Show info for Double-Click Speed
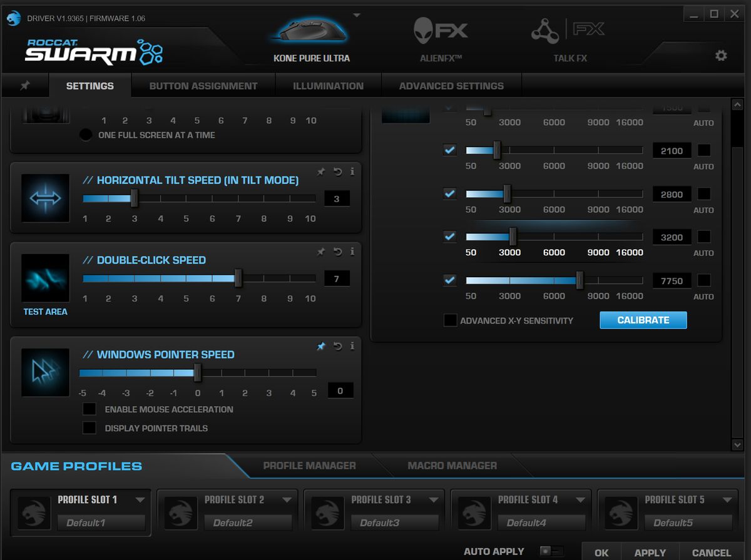This screenshot has height=560, width=751. pos(352,252)
